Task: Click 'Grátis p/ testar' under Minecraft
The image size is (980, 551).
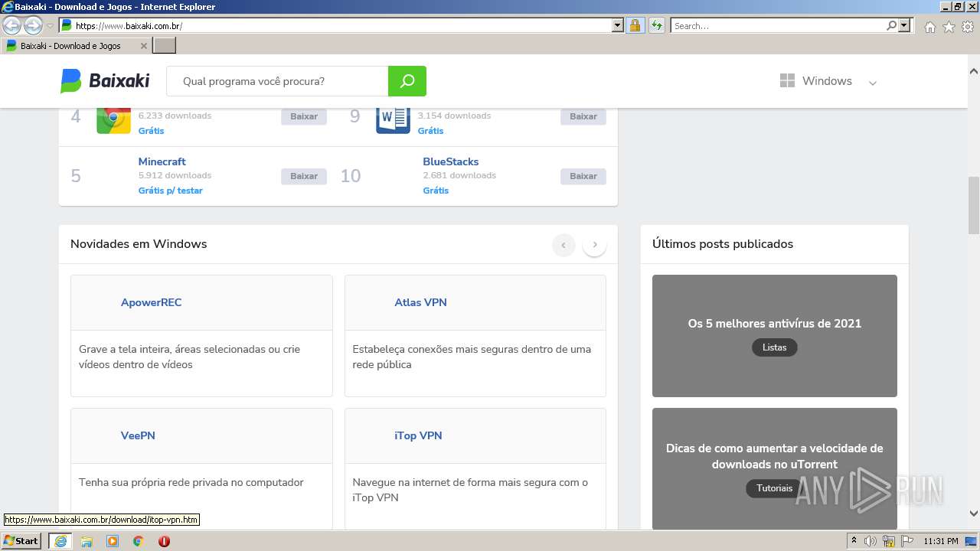Action: 170,191
